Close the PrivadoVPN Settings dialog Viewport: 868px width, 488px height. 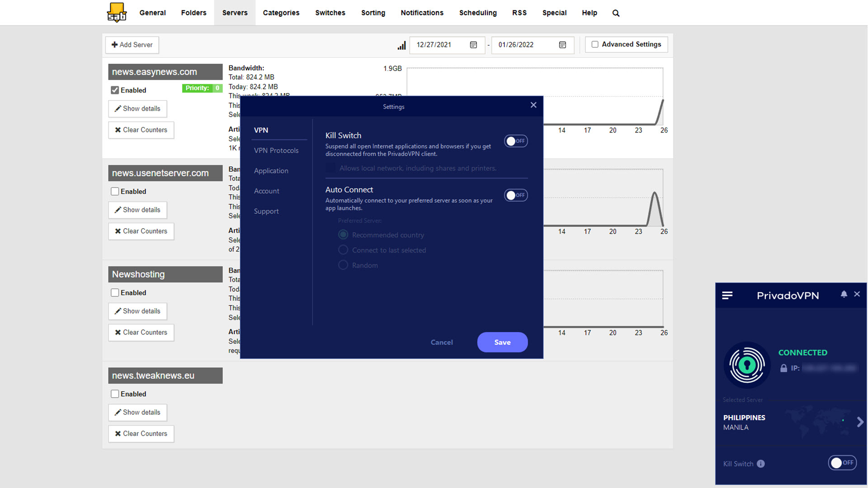(x=533, y=105)
